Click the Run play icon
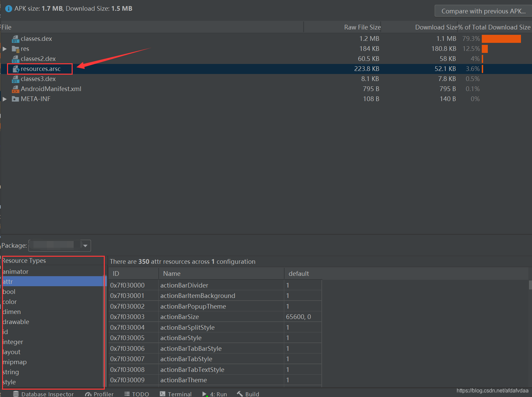Screen dimensions: 532x397 pyautogui.click(x=205, y=394)
